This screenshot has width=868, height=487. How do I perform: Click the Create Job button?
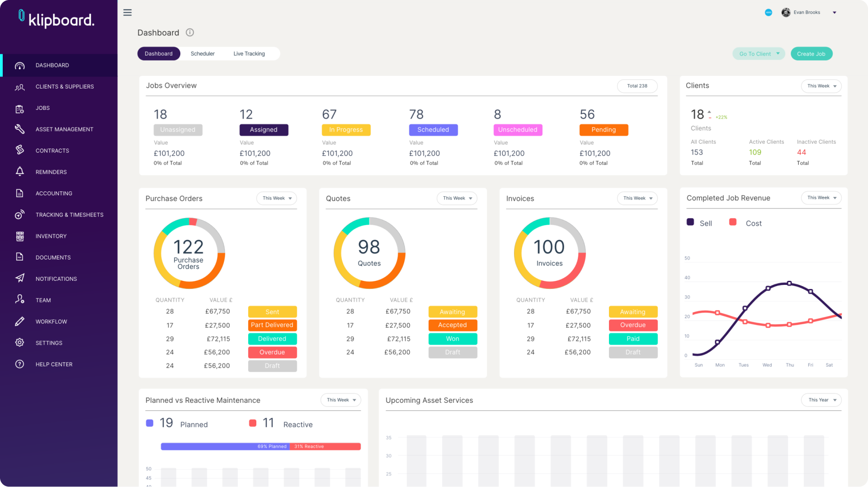[x=811, y=54]
